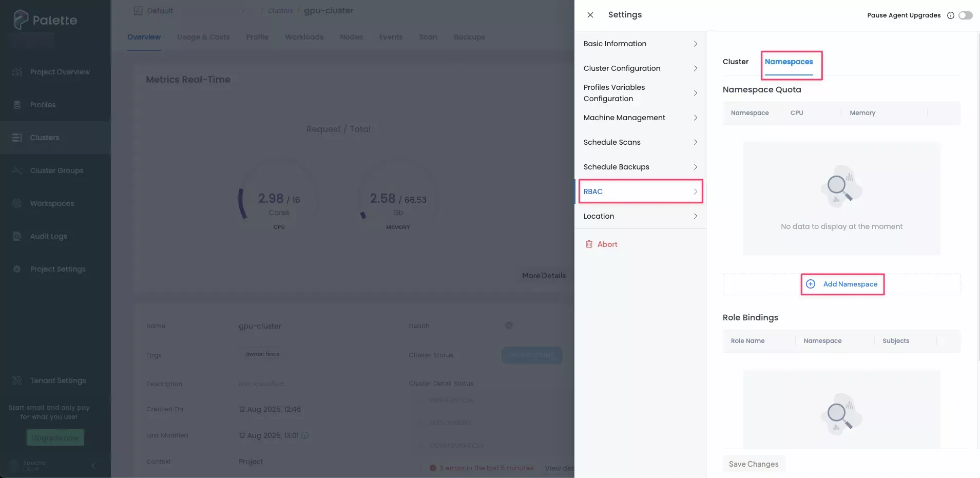
Task: Switch to the Cluster tab
Action: click(x=735, y=62)
